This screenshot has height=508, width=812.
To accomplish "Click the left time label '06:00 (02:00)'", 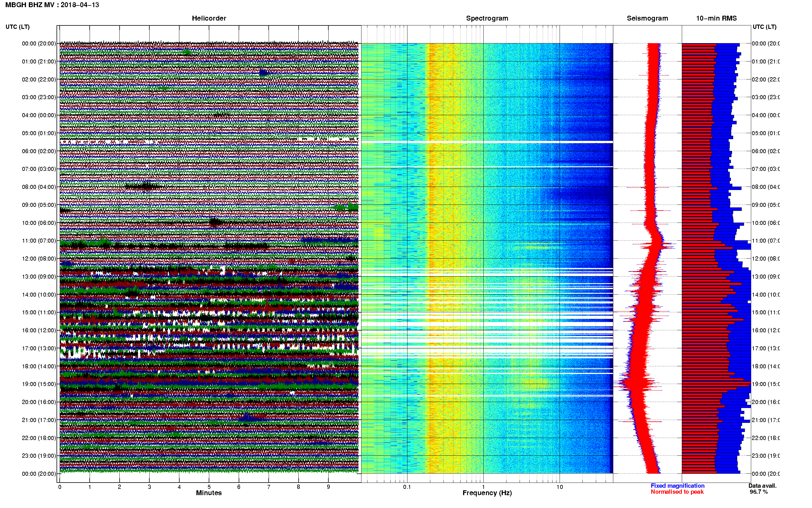I will pos(39,151).
